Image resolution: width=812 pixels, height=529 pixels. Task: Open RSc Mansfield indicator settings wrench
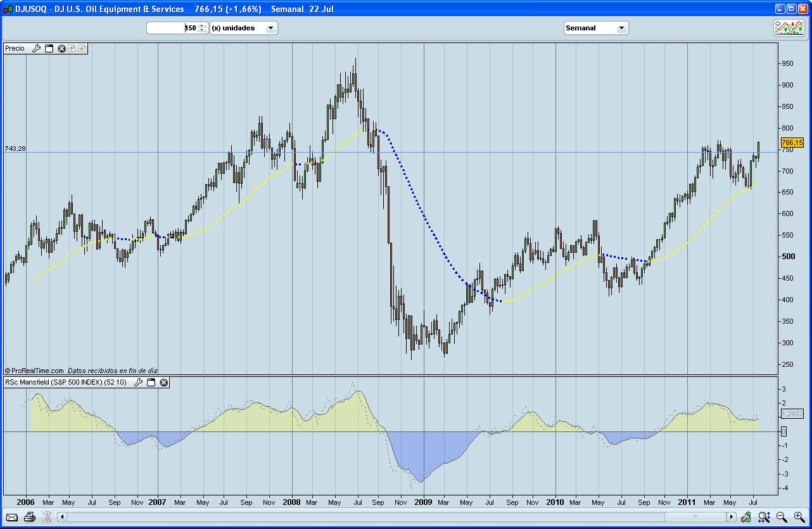(x=138, y=382)
